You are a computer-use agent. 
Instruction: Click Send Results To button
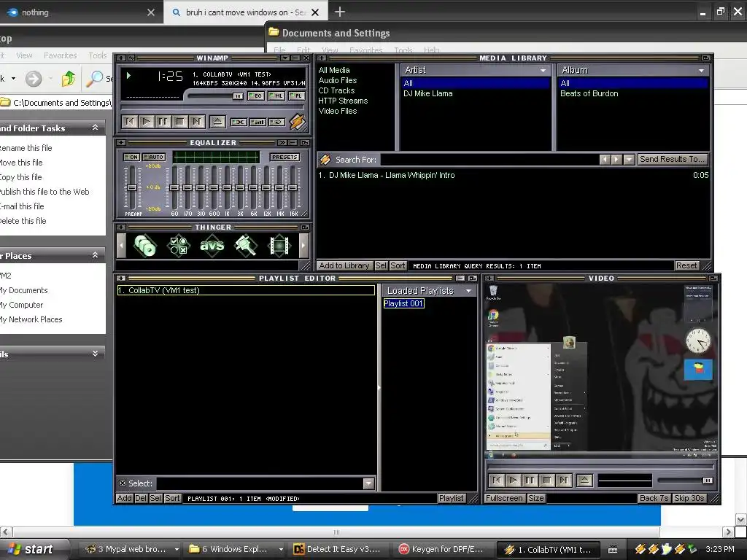tap(672, 159)
